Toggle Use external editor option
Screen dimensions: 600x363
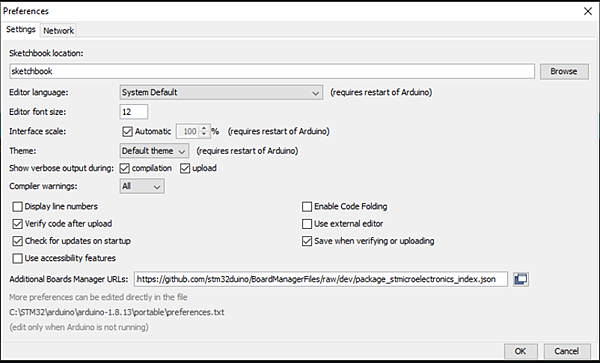(x=307, y=224)
